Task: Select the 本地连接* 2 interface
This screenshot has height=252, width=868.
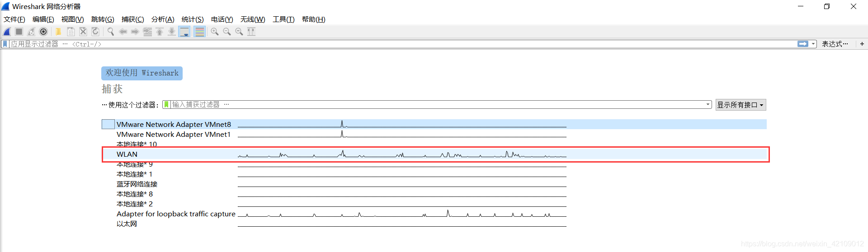Action: point(434,204)
